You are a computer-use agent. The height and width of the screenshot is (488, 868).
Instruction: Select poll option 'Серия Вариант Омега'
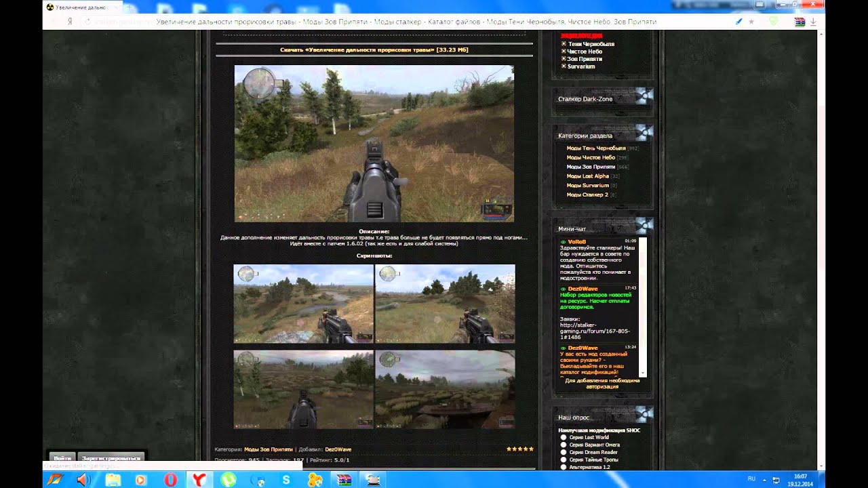click(x=564, y=445)
